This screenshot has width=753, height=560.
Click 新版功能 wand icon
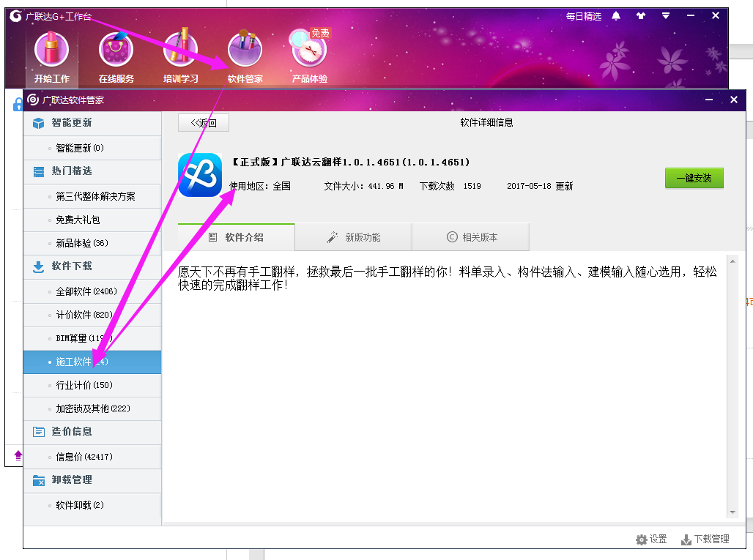click(x=333, y=237)
